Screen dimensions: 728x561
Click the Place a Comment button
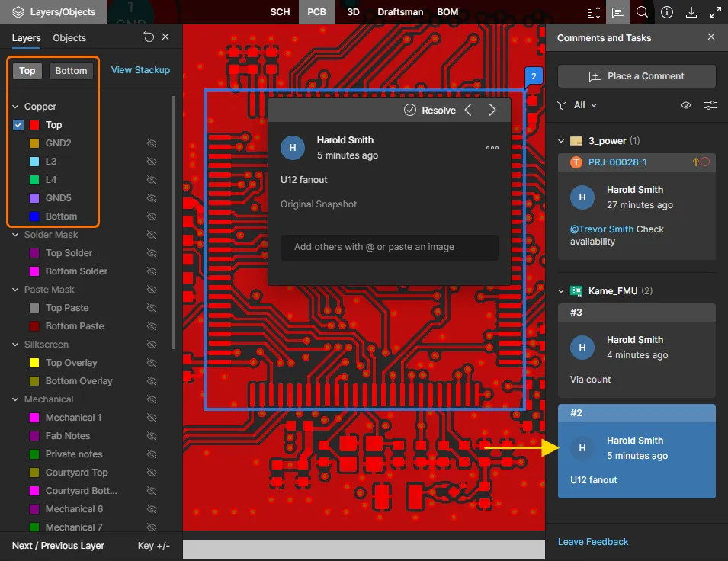click(x=637, y=76)
